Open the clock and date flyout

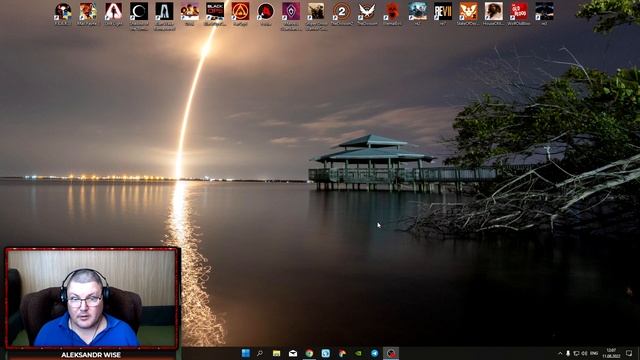tap(611, 353)
